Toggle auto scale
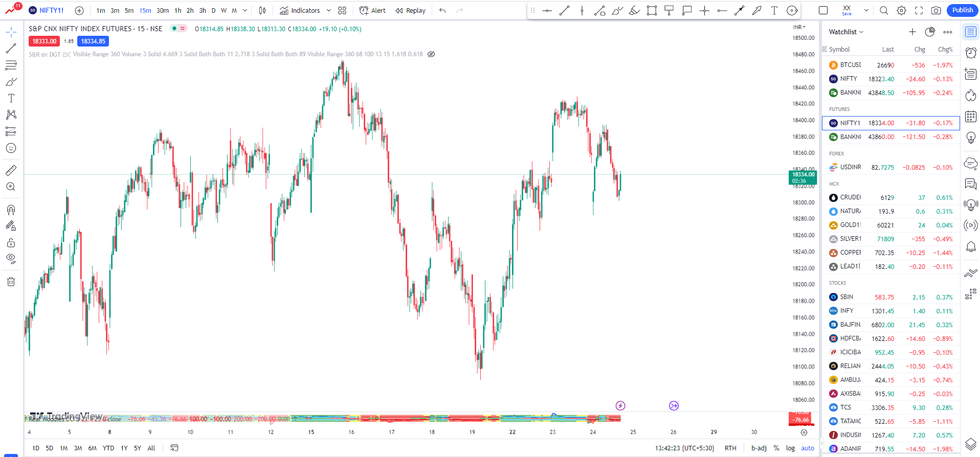 point(808,448)
